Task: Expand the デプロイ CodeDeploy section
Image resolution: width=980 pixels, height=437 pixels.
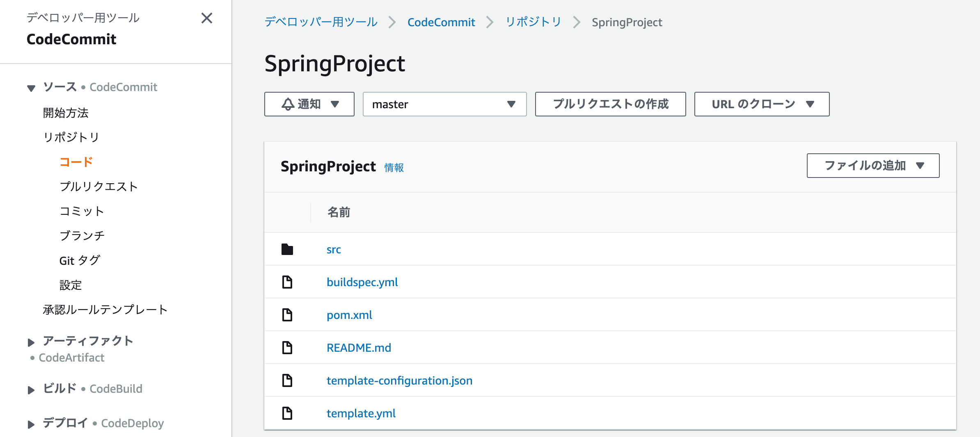Action: [30, 424]
